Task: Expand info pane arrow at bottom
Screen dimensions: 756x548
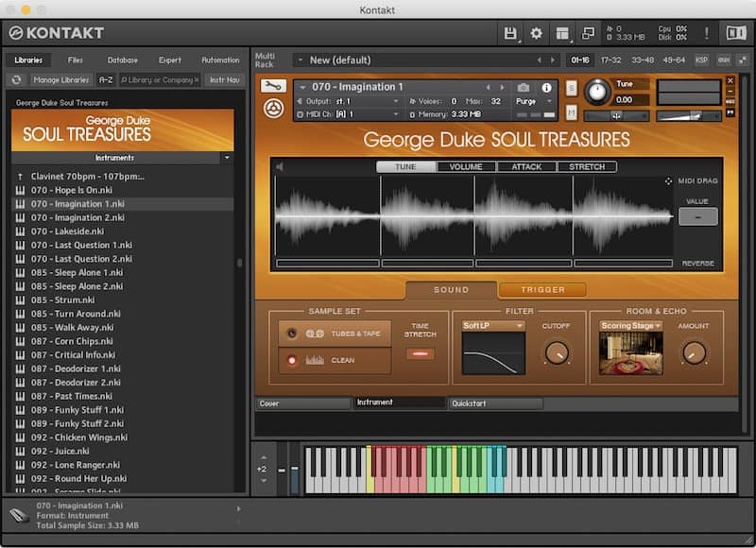Action: coord(239,508)
